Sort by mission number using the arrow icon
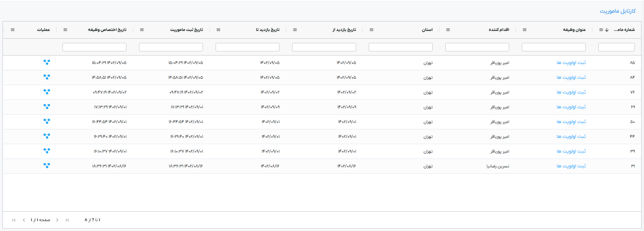The width and height of the screenshot is (644, 231). pyautogui.click(x=607, y=30)
